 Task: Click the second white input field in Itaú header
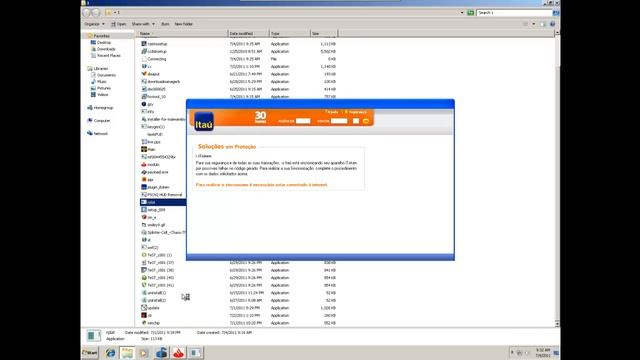point(339,121)
